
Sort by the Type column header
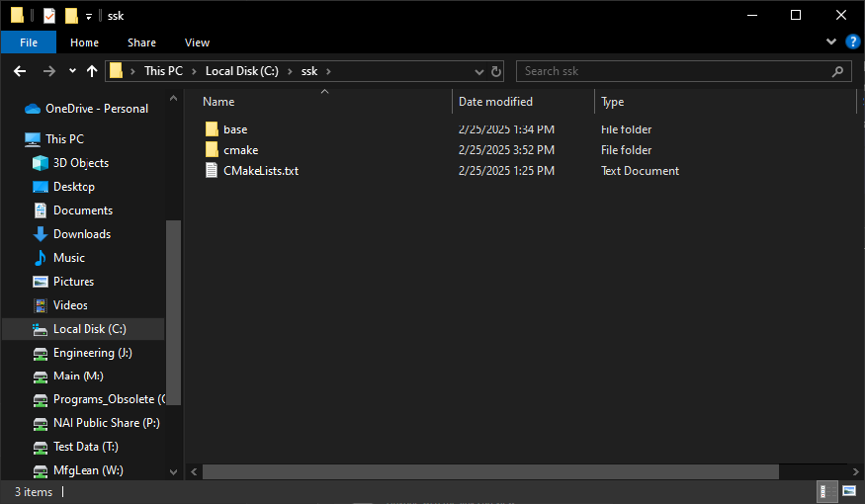612,102
